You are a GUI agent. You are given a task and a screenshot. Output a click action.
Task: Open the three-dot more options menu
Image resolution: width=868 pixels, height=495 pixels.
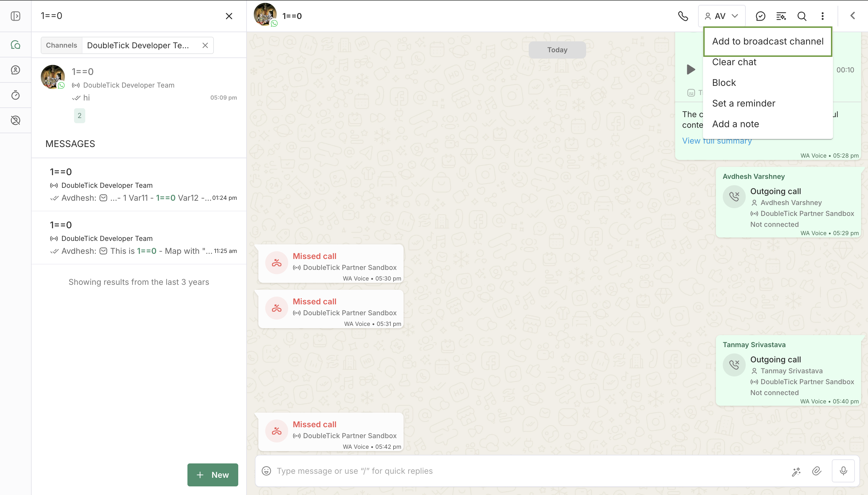(822, 16)
